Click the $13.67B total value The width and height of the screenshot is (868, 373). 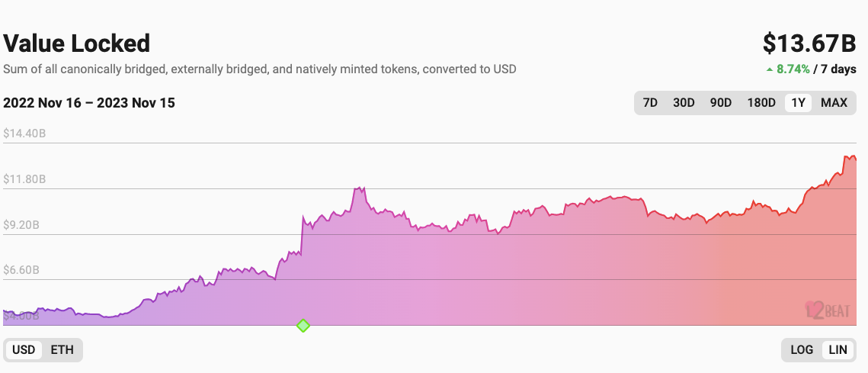[x=809, y=44]
